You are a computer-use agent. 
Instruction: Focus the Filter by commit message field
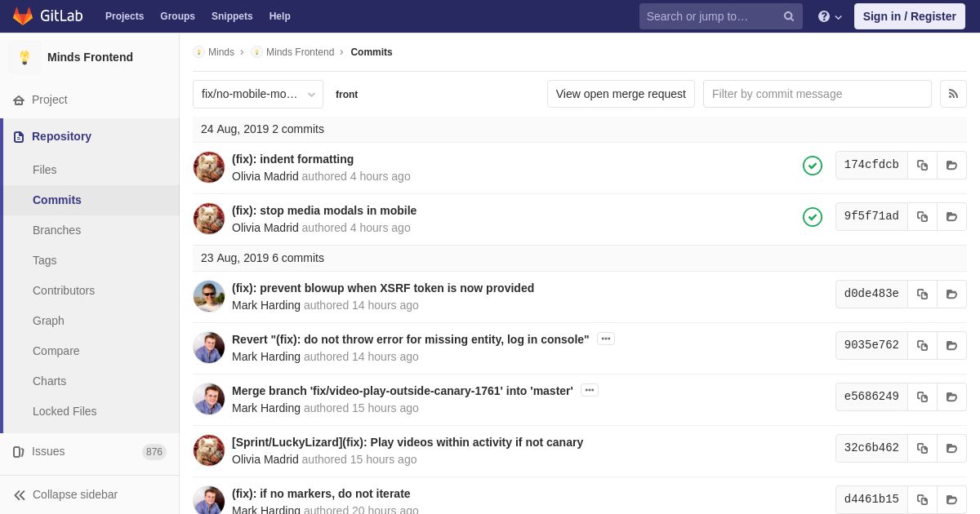pyautogui.click(x=817, y=94)
